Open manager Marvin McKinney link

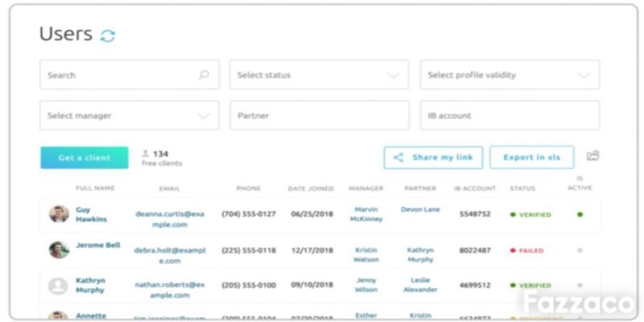366,214
